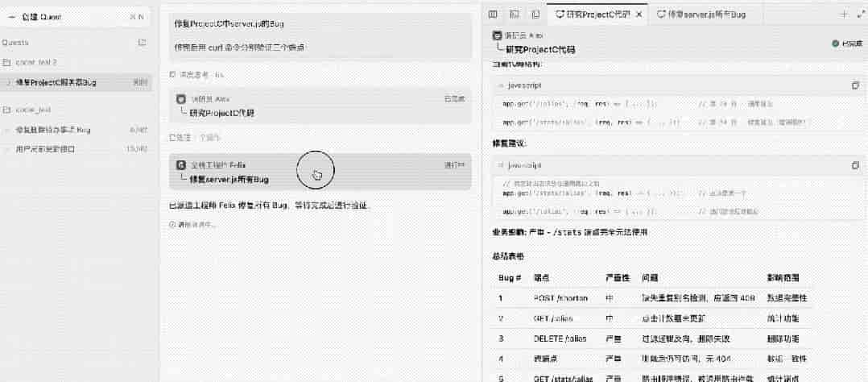This screenshot has height=382, width=868.
Task: Click the first panel layout icon
Action: tap(493, 15)
